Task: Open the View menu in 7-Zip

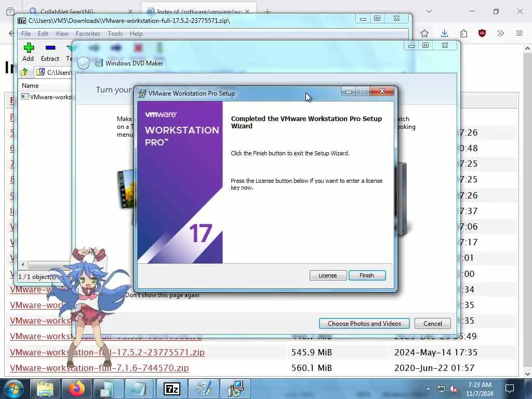Action: pyautogui.click(x=62, y=34)
